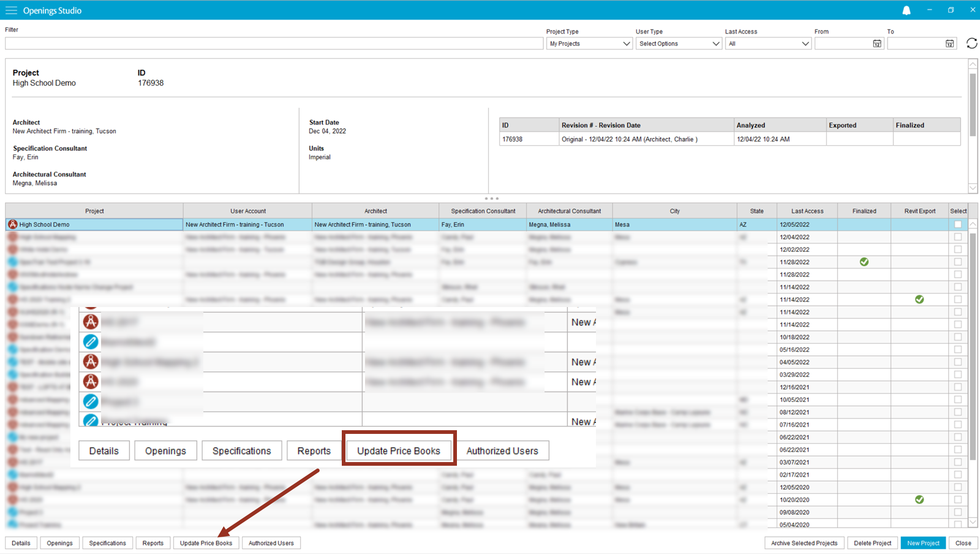Screen dimensions: 980x554
Task: Click the Revit Export green check for 10/20/2020
Action: tap(919, 499)
